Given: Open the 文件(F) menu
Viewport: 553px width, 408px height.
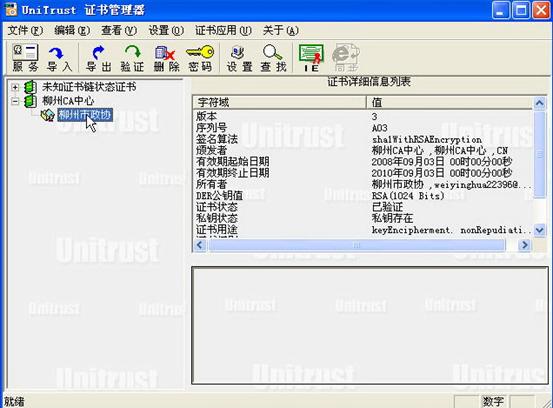Looking at the screenshot, I should [25, 31].
